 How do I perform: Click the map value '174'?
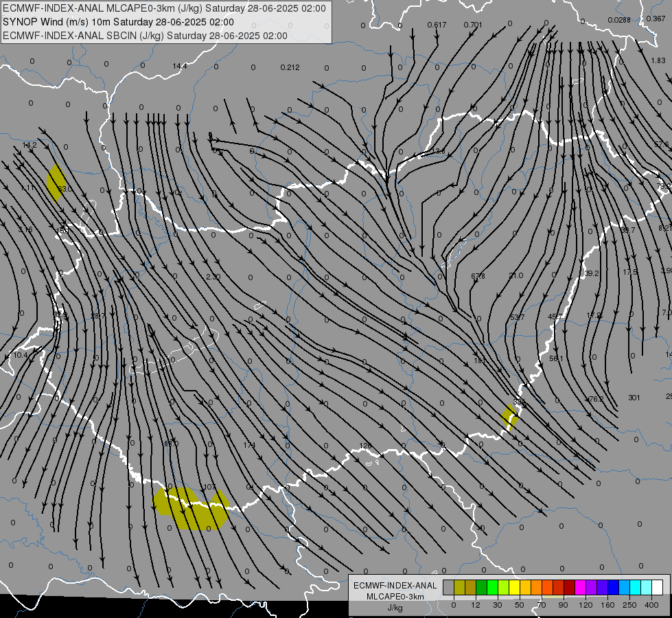click(x=249, y=445)
